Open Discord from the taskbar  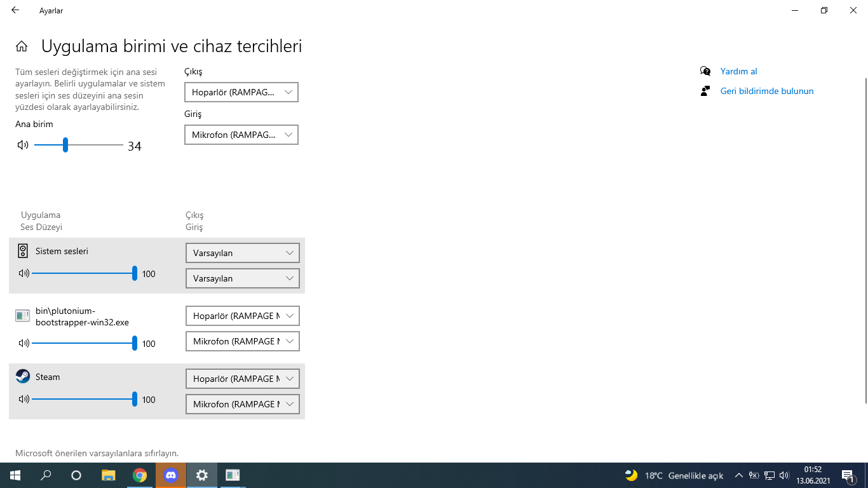point(171,475)
